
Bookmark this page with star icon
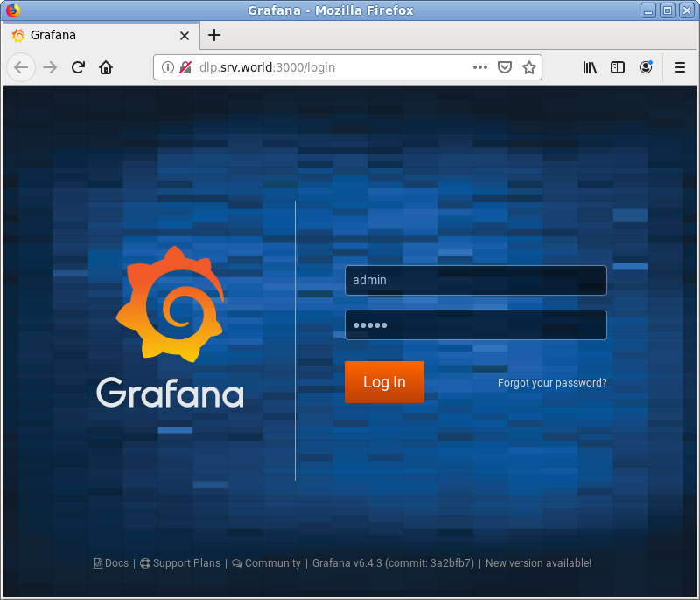pos(529,67)
